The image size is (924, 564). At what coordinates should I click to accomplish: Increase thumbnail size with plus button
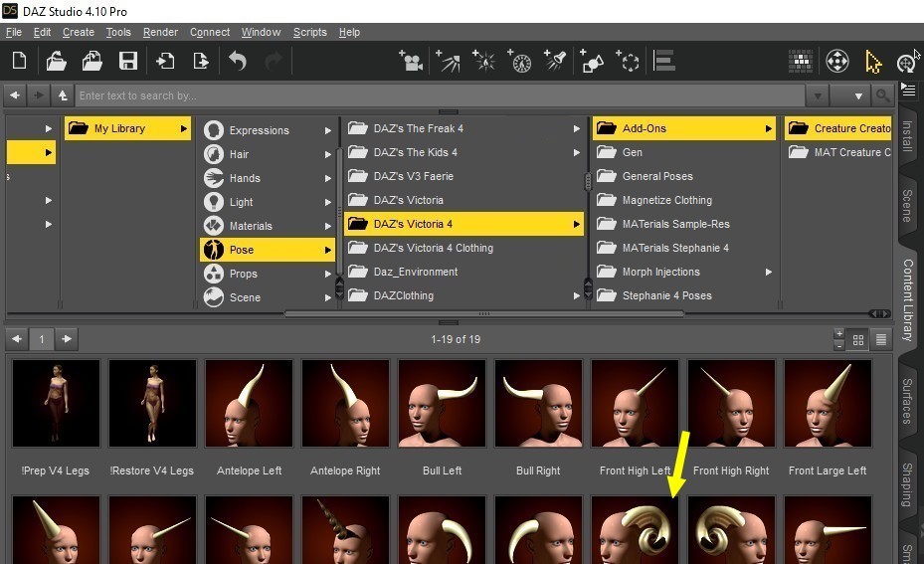click(x=839, y=334)
